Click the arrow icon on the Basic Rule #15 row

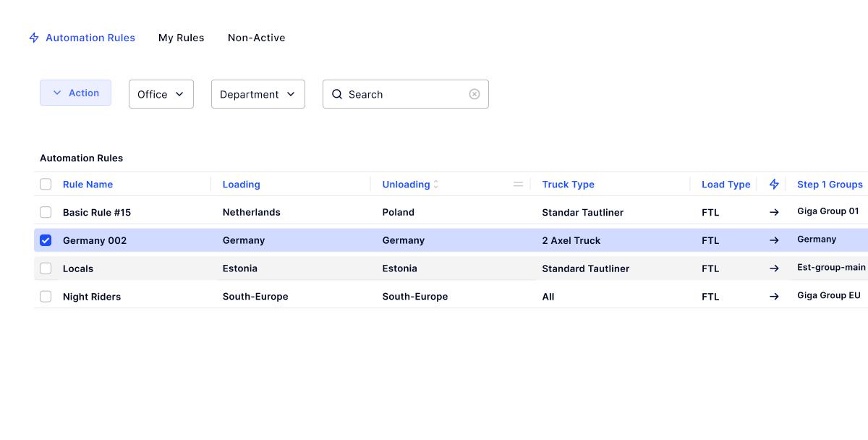click(x=774, y=212)
